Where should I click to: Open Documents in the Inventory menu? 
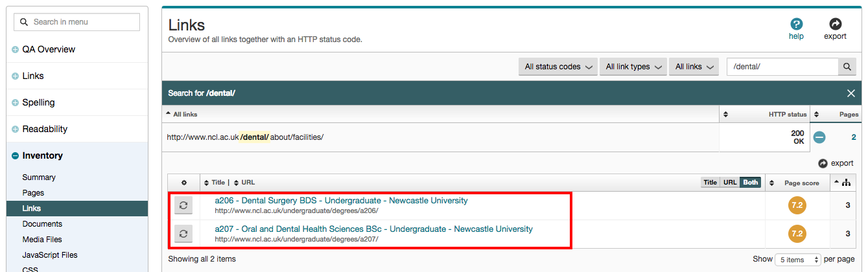point(42,224)
